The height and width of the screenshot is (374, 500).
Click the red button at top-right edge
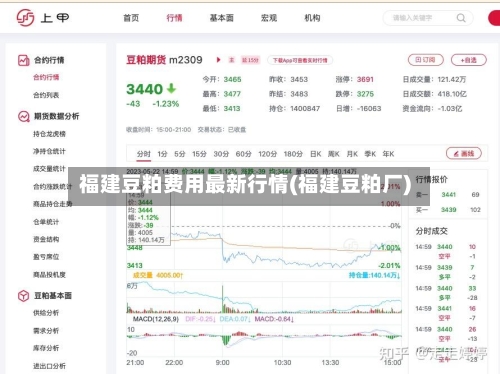(x=494, y=18)
